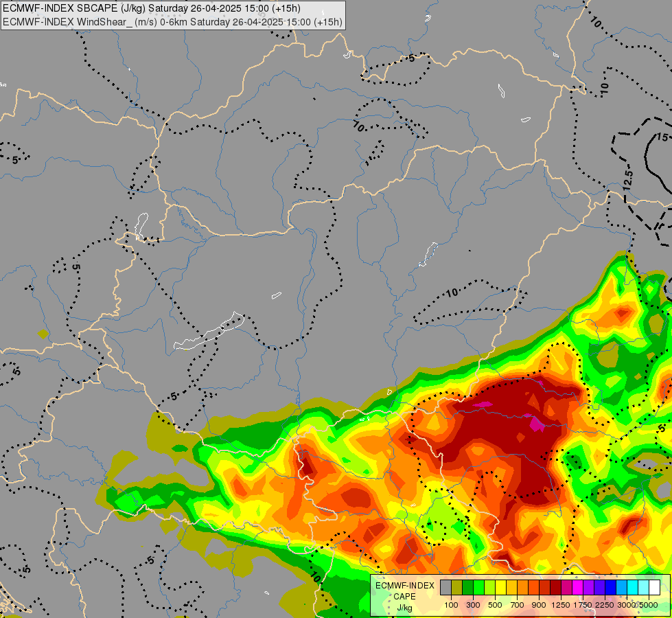Select the 900 legend value
Viewport: 672px width, 618px height.
tap(539, 605)
